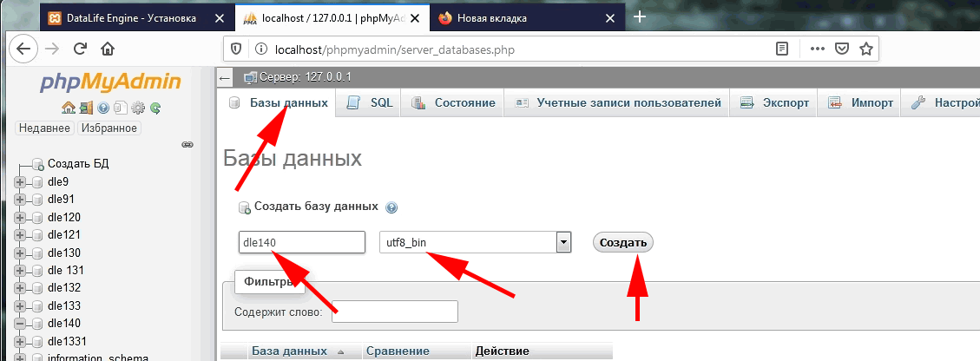Image resolution: width=980 pixels, height=361 pixels.
Task: Click the Содержит слово filter input
Action: (395, 312)
